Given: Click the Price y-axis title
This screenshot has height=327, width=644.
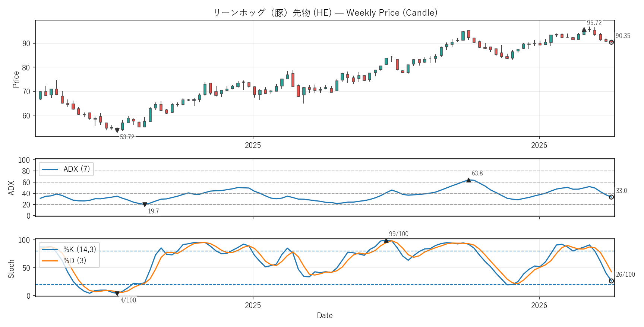Looking at the screenshot, I should click(16, 79).
